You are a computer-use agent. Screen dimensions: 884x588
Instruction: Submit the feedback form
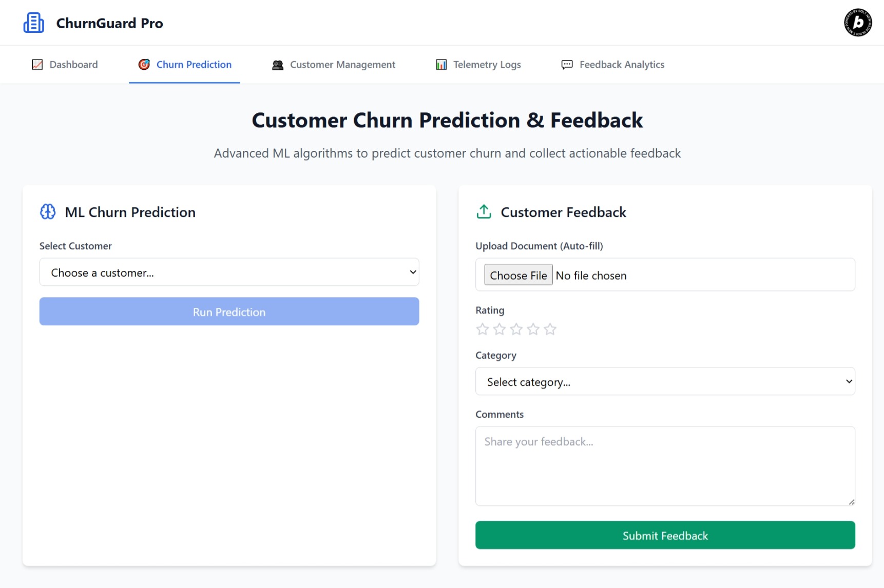[x=665, y=536]
